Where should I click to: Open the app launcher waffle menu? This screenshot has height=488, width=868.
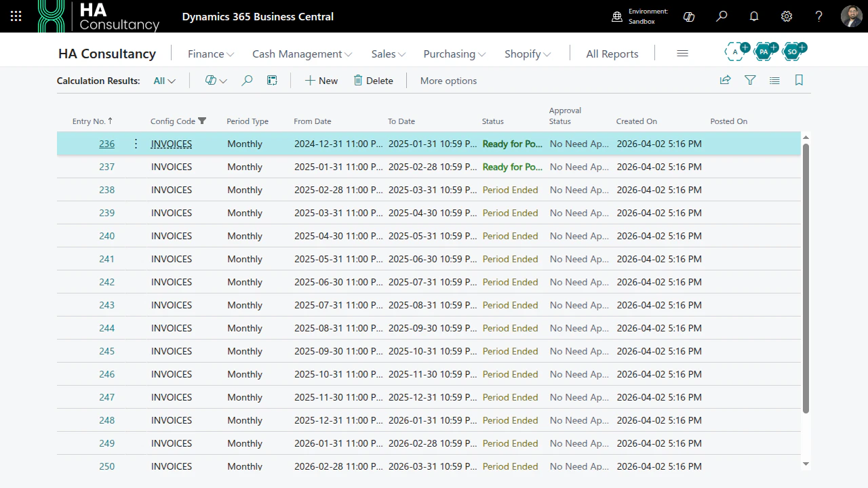coord(16,16)
